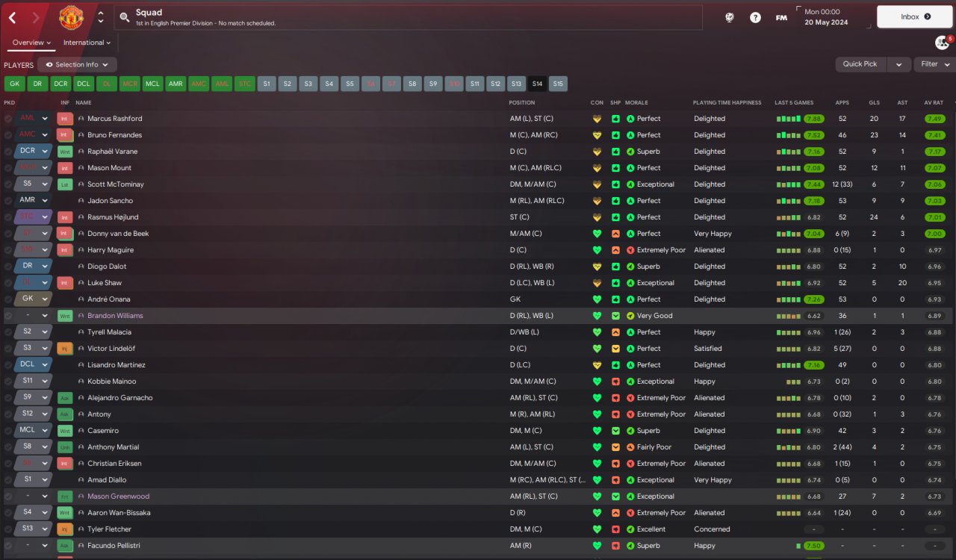This screenshot has width=956, height=560.
Task: Expand the Quick Pick dropdown arrow
Action: pos(899,64)
